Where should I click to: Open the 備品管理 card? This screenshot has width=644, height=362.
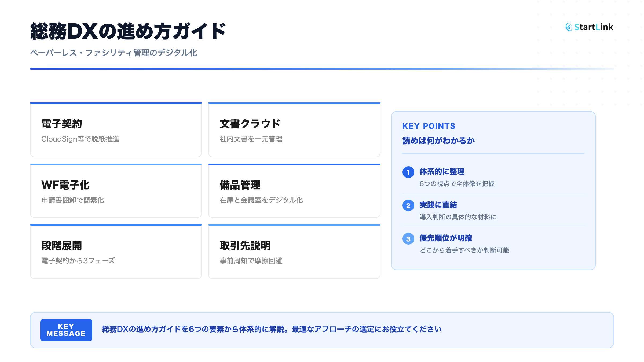click(x=294, y=191)
